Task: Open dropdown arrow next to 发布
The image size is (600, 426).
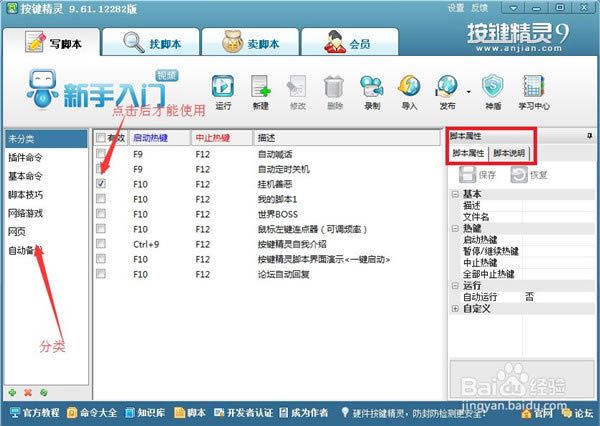Action: click(x=468, y=92)
